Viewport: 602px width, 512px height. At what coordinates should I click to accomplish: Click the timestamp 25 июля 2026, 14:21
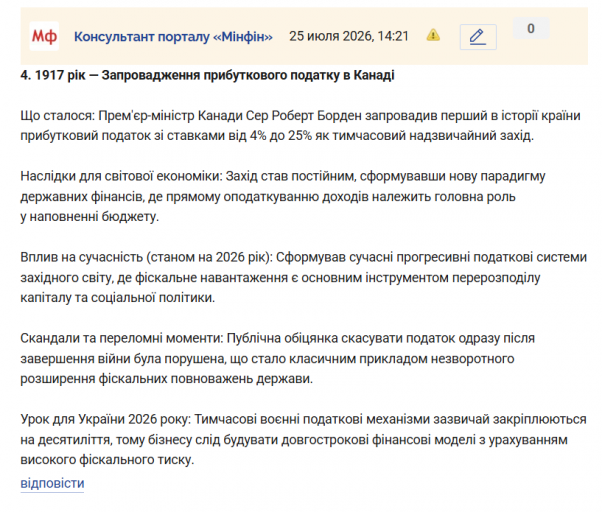point(349,36)
